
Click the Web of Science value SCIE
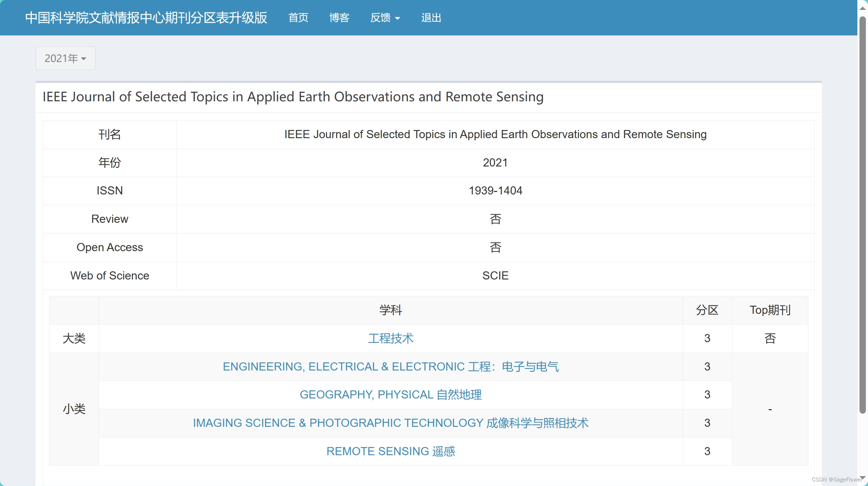[x=495, y=276]
